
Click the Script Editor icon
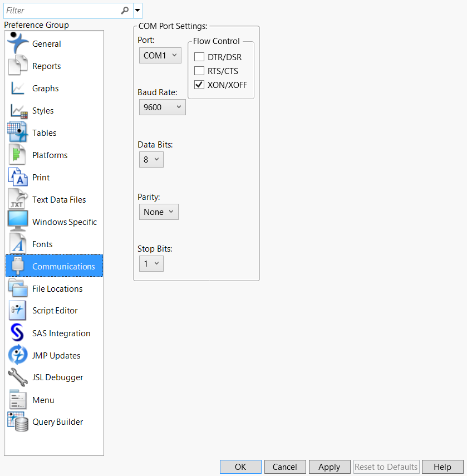(x=17, y=310)
